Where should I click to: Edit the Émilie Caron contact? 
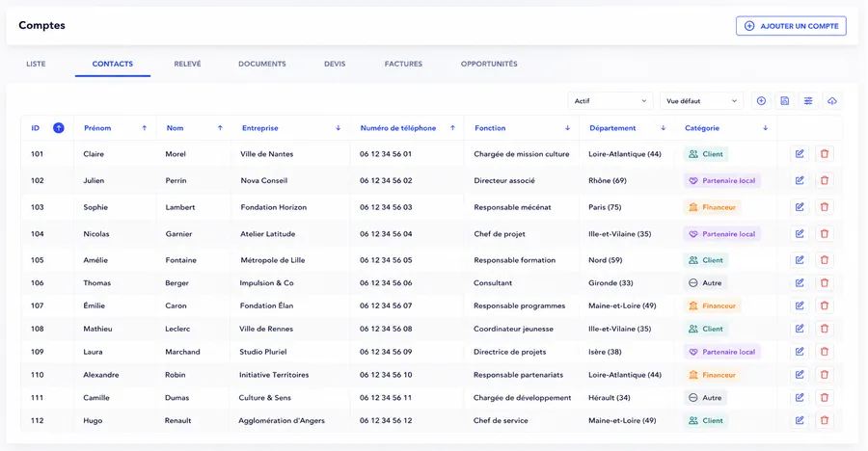(x=800, y=305)
